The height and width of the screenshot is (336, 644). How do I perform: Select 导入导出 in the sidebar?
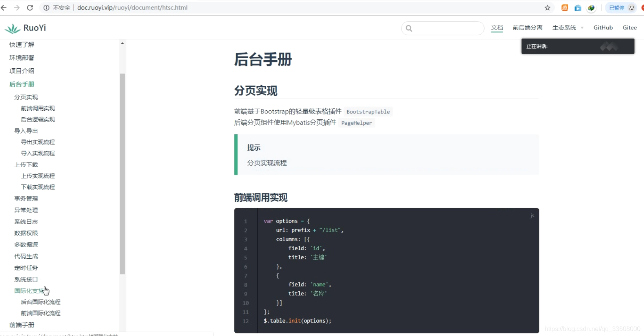click(26, 131)
